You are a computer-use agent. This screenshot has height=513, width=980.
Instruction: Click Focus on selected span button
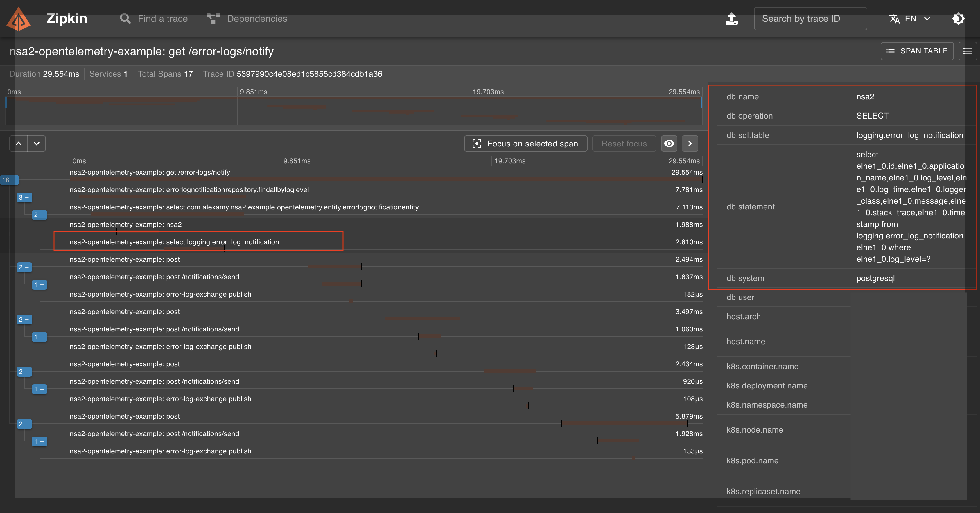[x=525, y=144]
